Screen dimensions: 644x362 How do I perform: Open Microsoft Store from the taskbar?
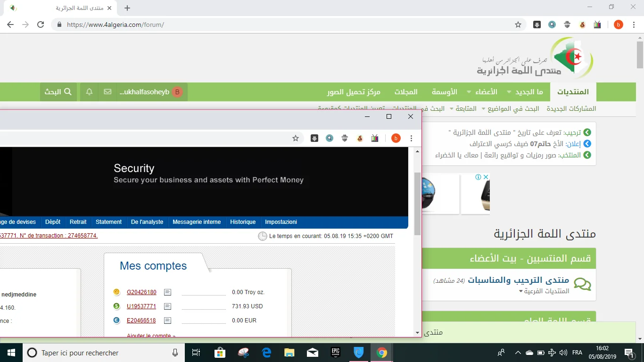tap(220, 353)
